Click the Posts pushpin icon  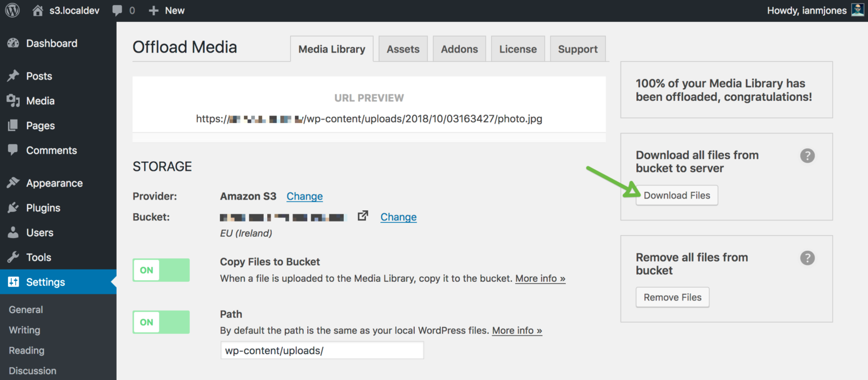pyautogui.click(x=13, y=76)
